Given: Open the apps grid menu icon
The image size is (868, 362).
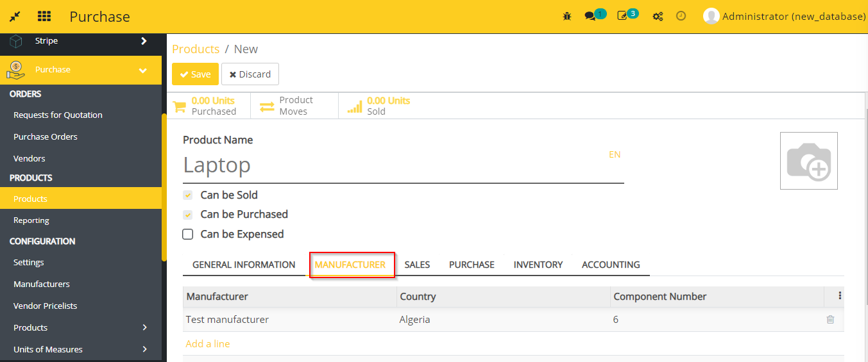Looking at the screenshot, I should [x=44, y=17].
